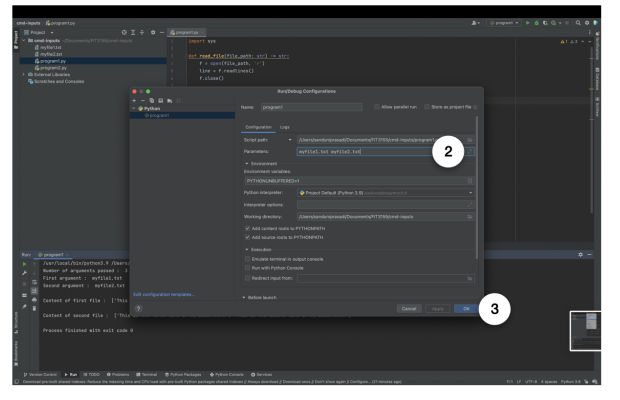Browse for the working directory folder

(x=470, y=217)
